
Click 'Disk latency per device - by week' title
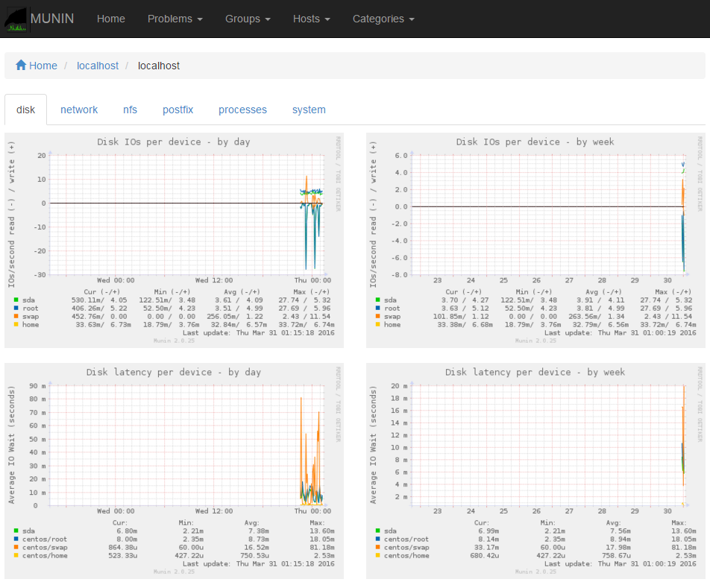coord(535,372)
